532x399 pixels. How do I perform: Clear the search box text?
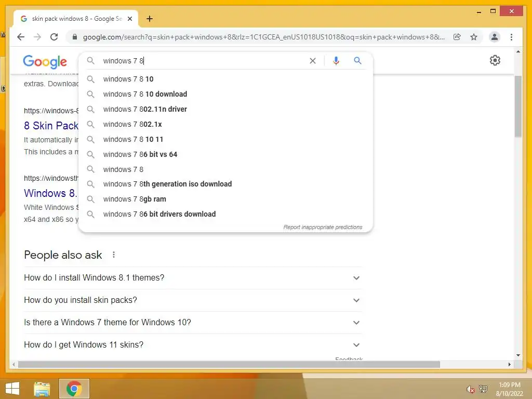click(312, 61)
